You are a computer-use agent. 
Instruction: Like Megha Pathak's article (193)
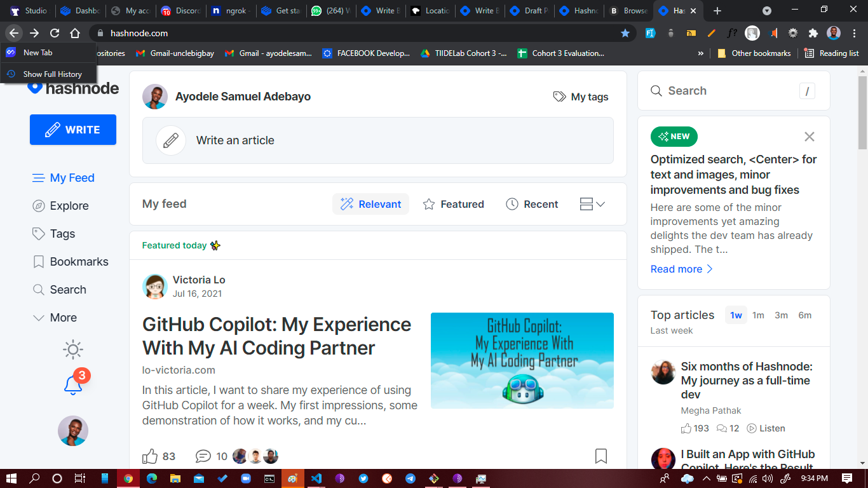tap(695, 428)
